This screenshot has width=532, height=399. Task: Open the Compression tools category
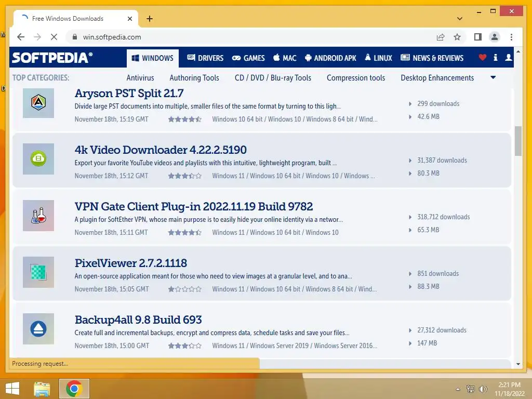click(x=356, y=78)
